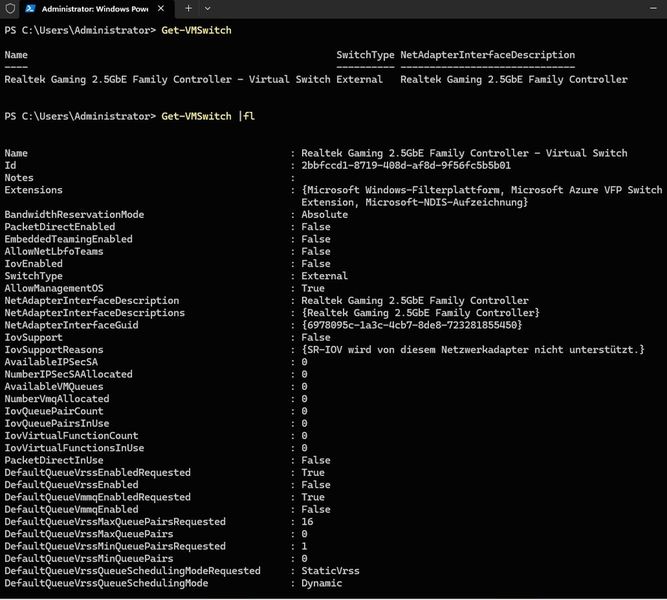Click the NumberIPSecSAAllocated label
Image resolution: width=667 pixels, height=600 pixels.
[68, 374]
